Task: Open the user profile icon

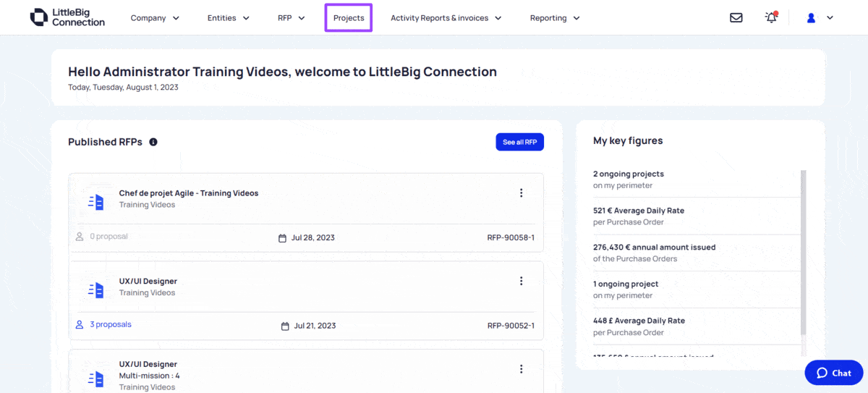Action: pos(811,18)
